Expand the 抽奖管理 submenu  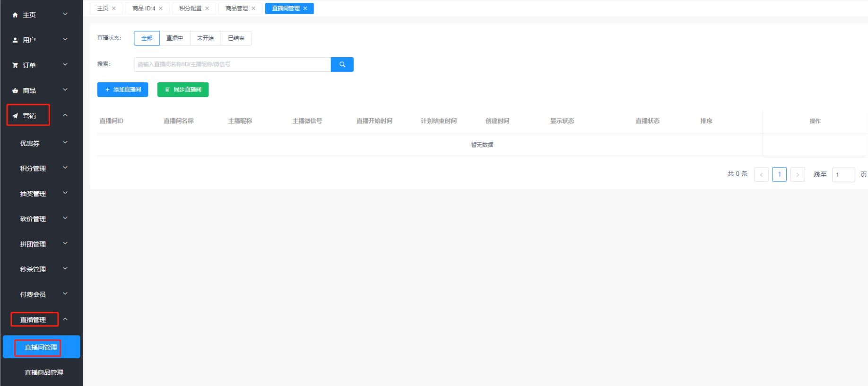click(x=65, y=193)
